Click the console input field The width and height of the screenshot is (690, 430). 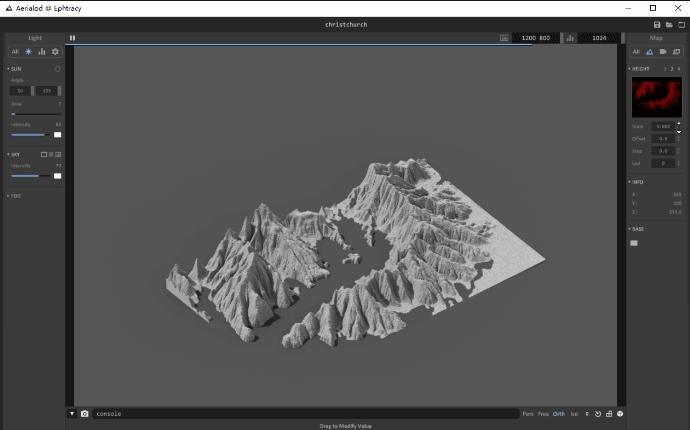coord(300,413)
